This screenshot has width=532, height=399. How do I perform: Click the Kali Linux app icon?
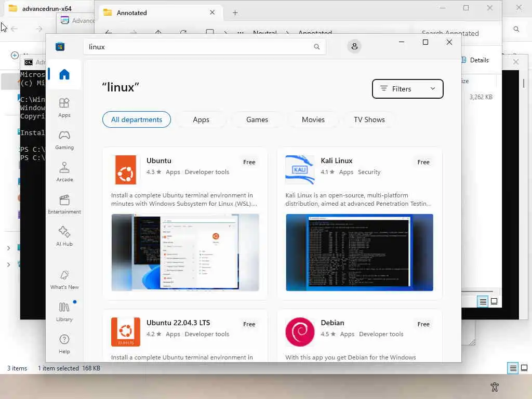tap(300, 170)
